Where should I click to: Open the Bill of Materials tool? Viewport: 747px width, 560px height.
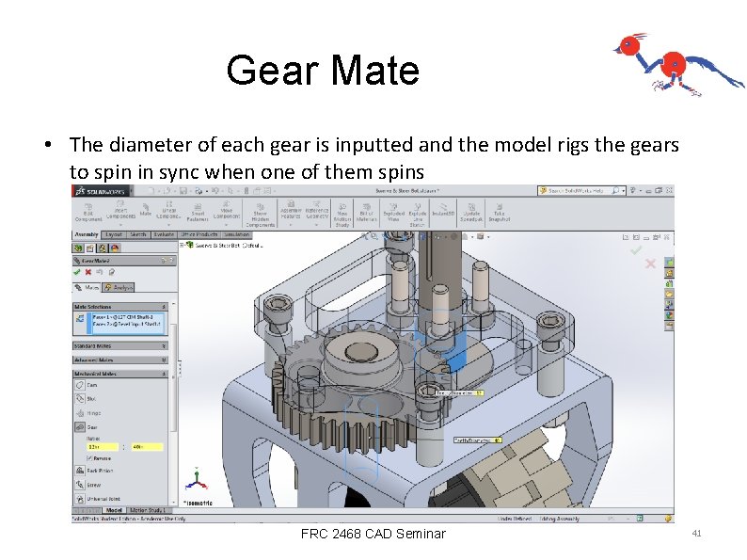coord(366,213)
